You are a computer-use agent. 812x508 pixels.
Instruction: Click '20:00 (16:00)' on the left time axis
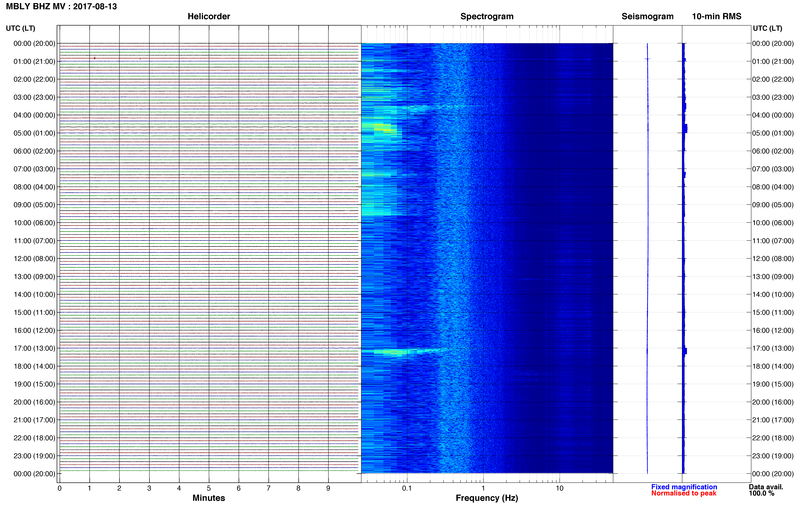point(34,402)
